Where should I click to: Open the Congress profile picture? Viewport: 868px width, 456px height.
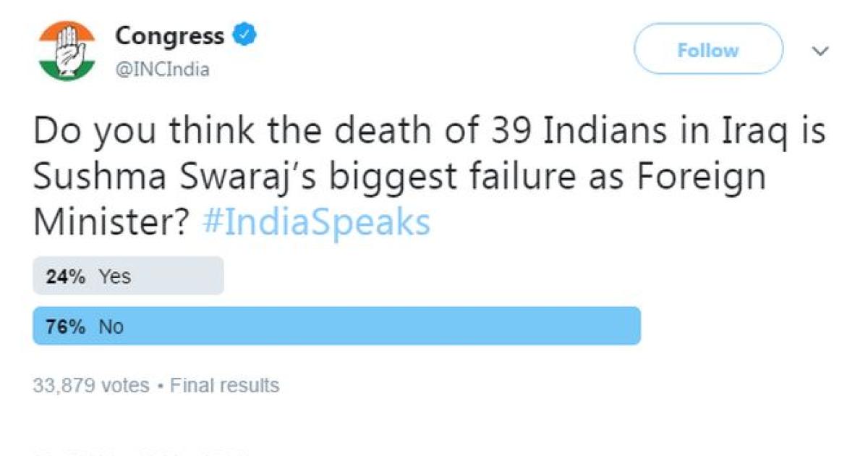[x=66, y=51]
